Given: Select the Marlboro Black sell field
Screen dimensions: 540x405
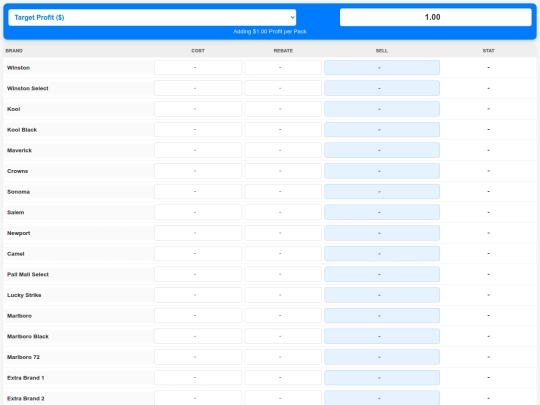Looking at the screenshot, I should [x=382, y=336].
